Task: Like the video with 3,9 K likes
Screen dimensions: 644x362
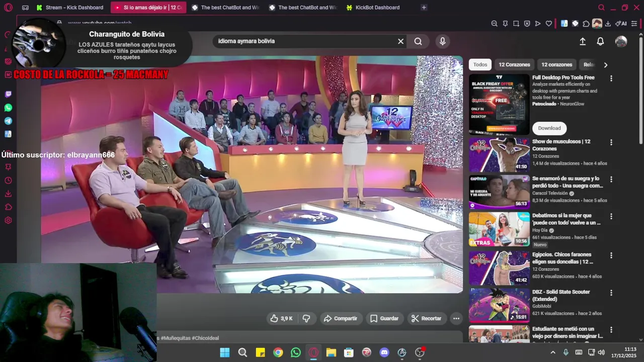Action: tap(282, 318)
